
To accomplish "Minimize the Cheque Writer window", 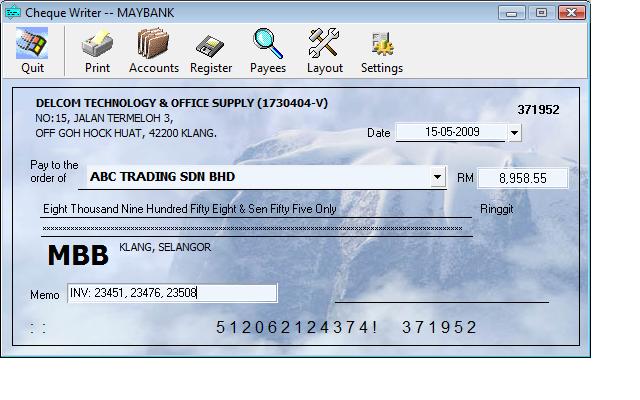I will (x=514, y=12).
